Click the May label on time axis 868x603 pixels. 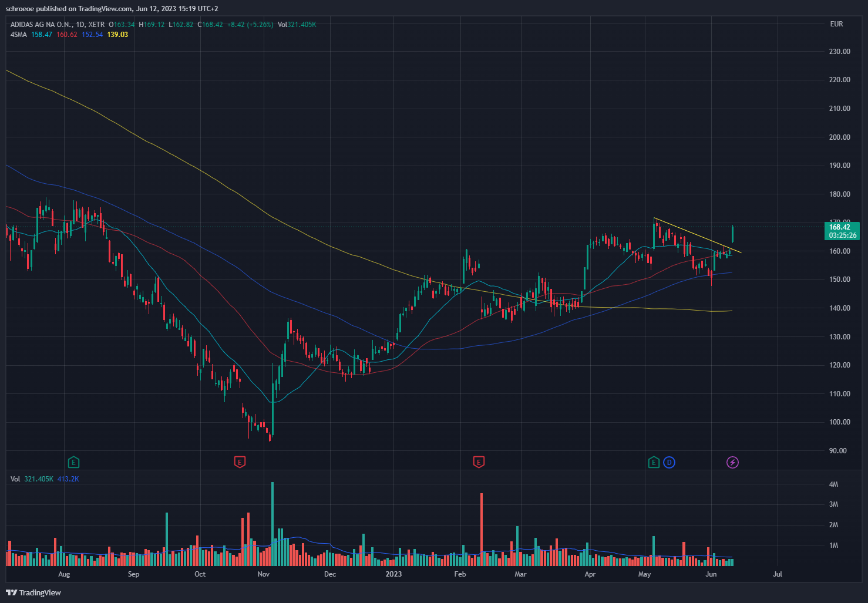(x=645, y=574)
